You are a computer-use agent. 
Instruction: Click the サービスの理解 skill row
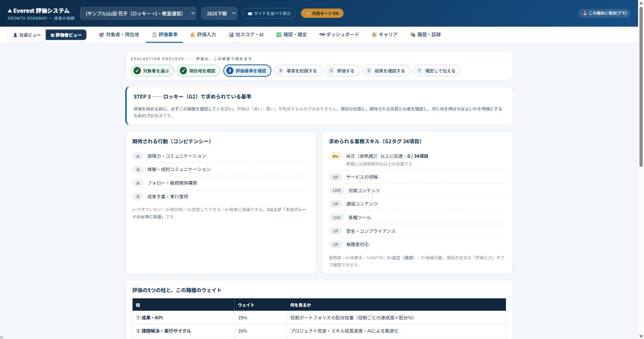[417, 177]
